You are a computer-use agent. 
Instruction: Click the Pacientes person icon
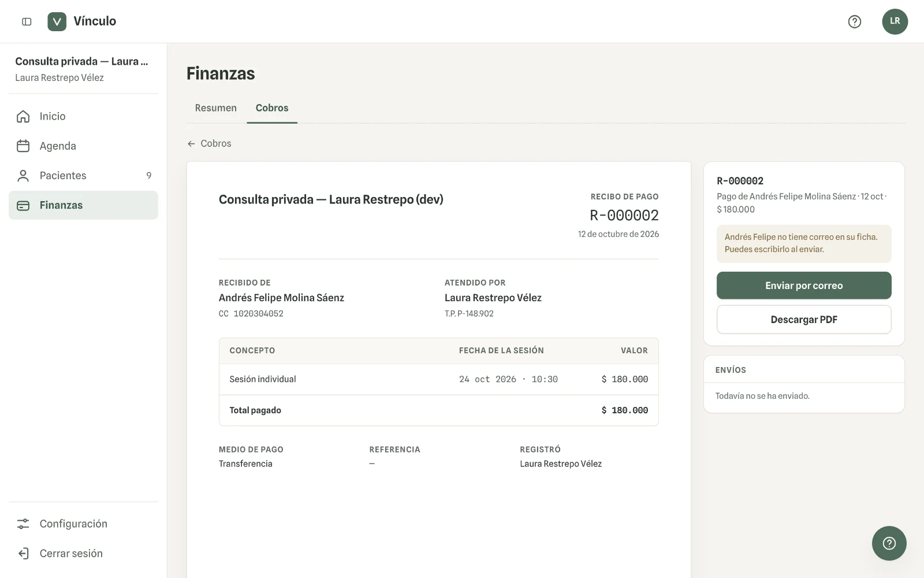(x=23, y=176)
